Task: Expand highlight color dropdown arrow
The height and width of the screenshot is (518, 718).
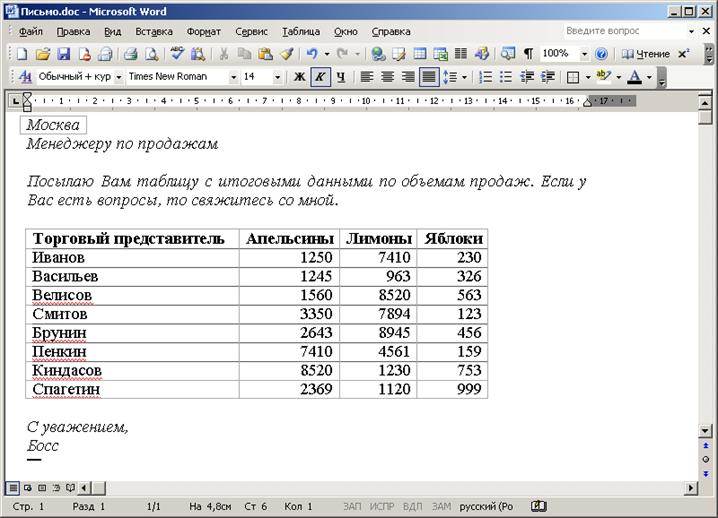Action: 619,77
